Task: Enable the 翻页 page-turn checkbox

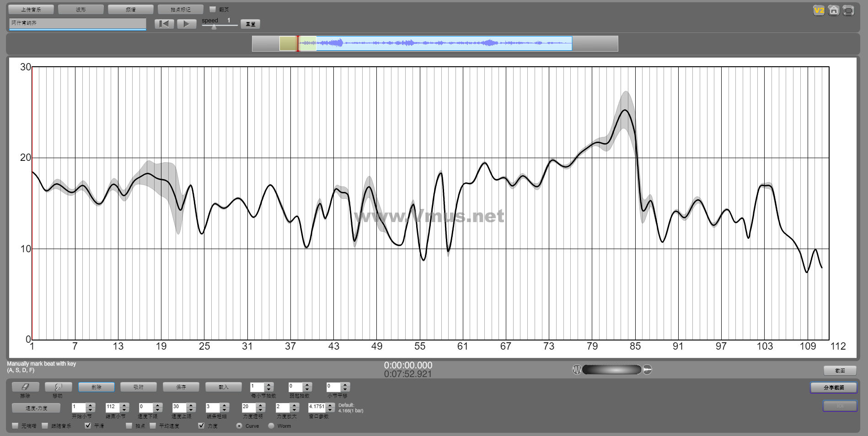Action: tap(212, 9)
